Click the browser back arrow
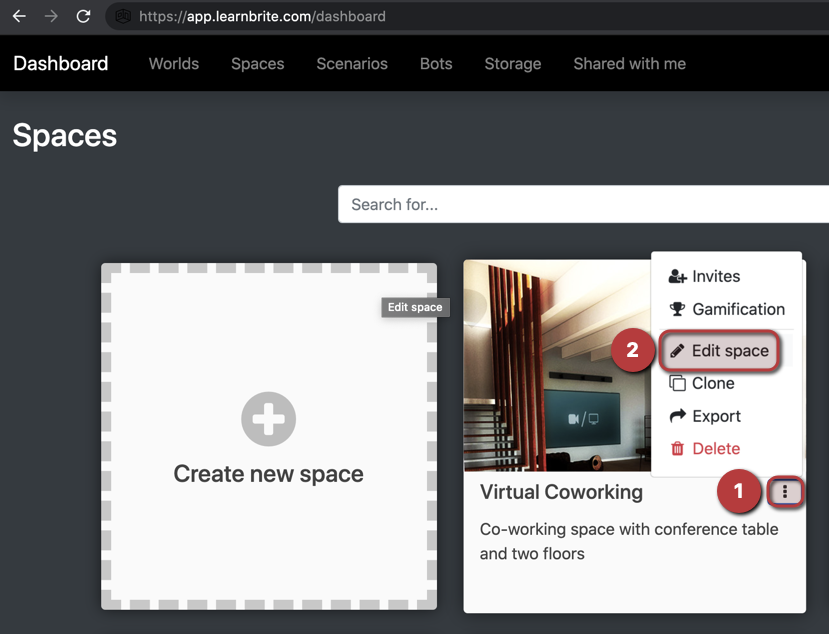Image resolution: width=829 pixels, height=634 pixels. point(19,16)
